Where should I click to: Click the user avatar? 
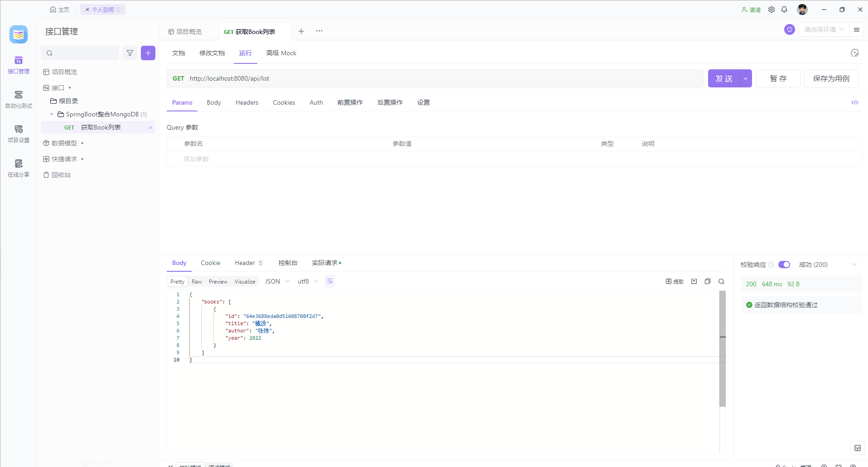tap(802, 10)
